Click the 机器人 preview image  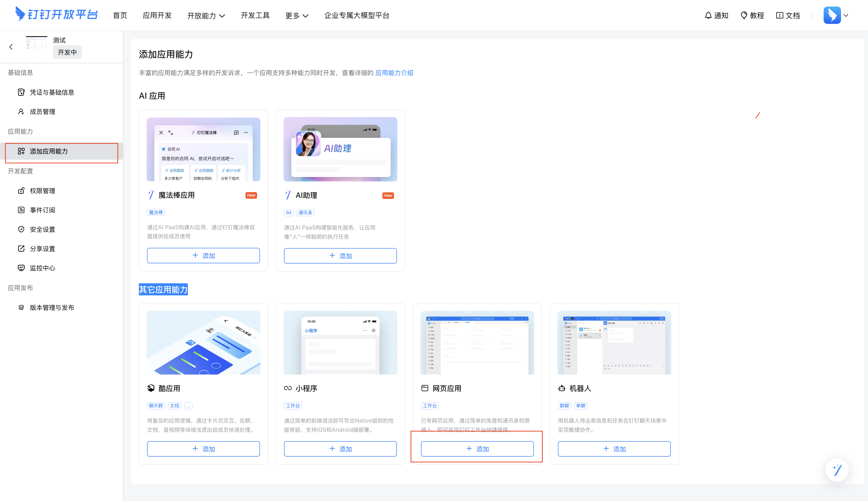[614, 342]
